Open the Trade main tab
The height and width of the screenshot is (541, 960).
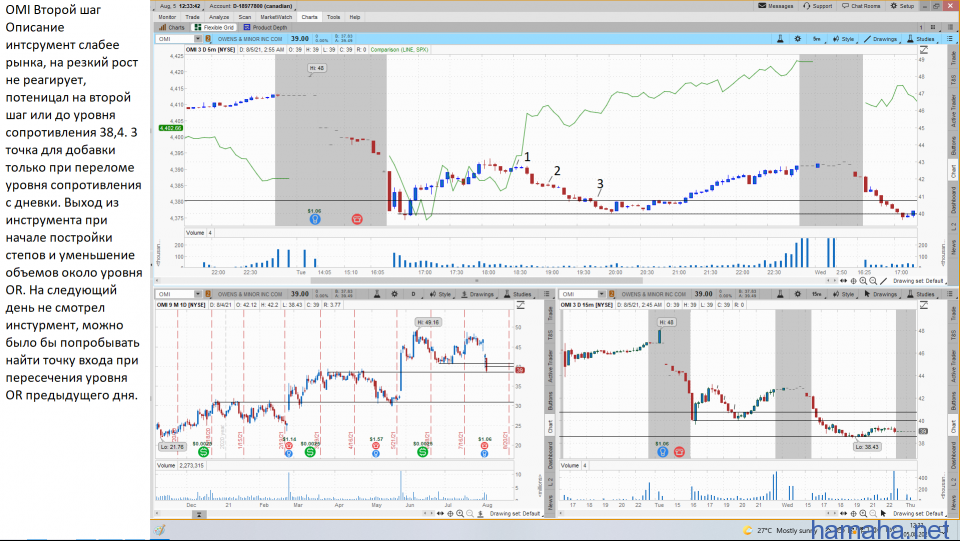coord(192,17)
